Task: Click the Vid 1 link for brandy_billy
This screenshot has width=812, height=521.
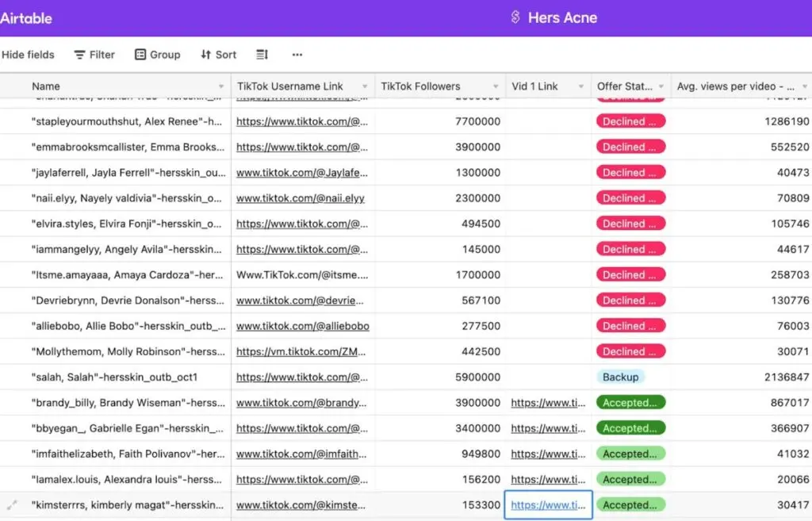Action: 548,403
